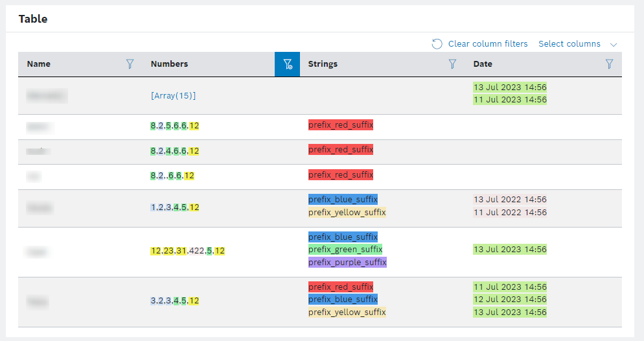Open the Date column filter icon

(x=609, y=64)
